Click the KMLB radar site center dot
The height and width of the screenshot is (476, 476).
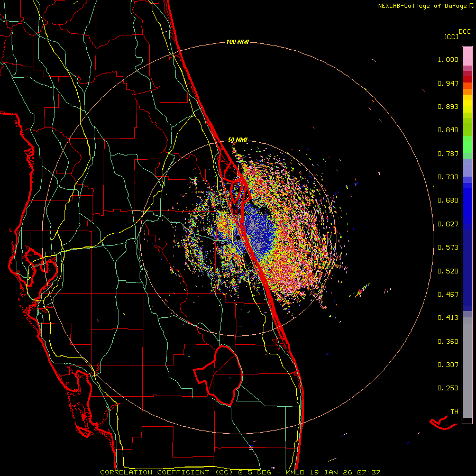pos(237,239)
